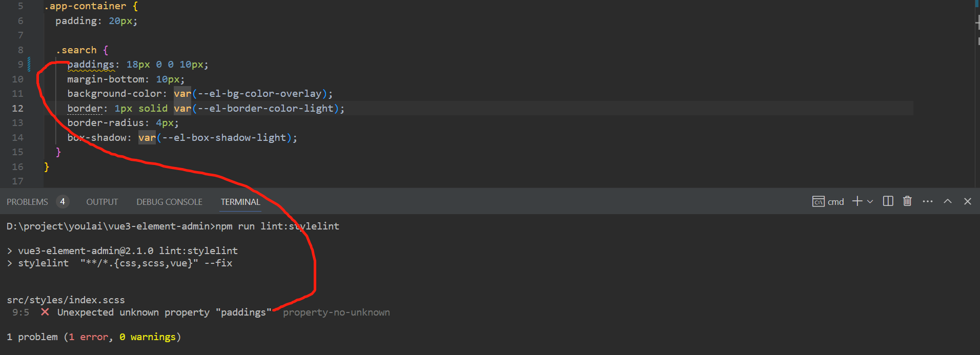Viewport: 980px width, 355px height.
Task: Click the "property-no-unknown" rule name in terminal
Action: [336, 312]
